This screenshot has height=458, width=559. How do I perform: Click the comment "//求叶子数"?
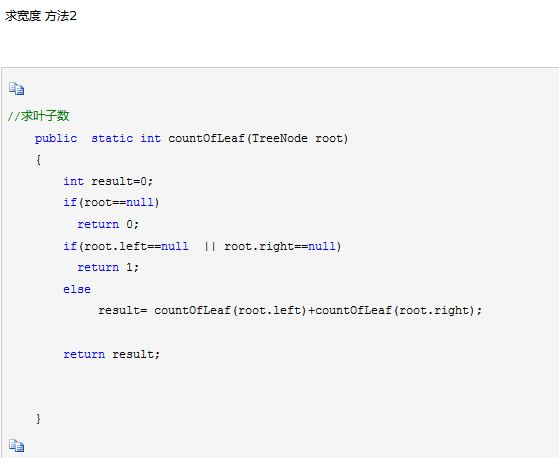[38, 116]
